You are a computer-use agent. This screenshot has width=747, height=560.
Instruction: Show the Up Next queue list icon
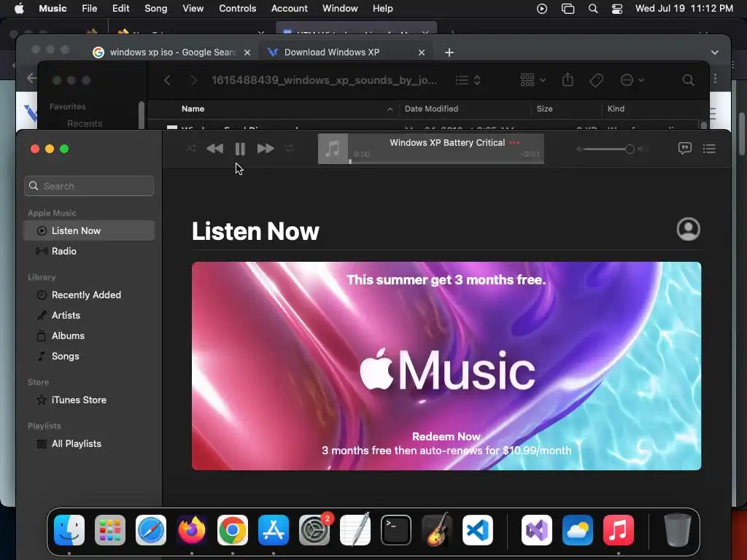(709, 149)
